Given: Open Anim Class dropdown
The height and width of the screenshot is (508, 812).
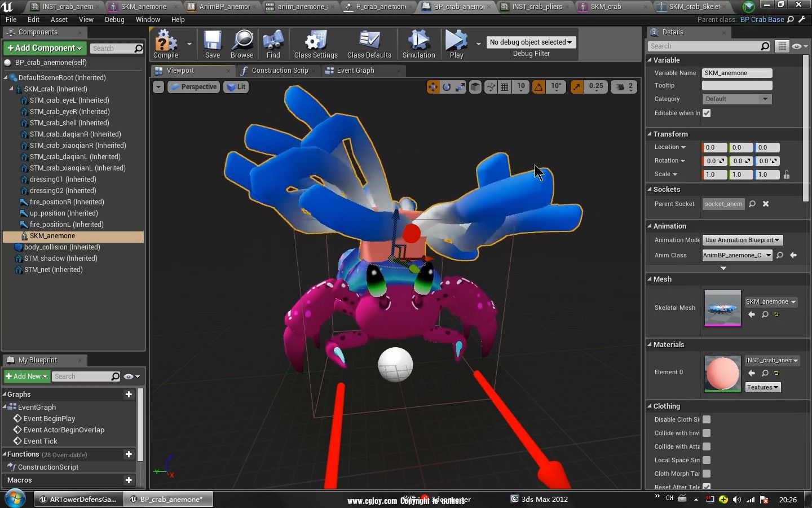Looking at the screenshot, I should point(737,255).
